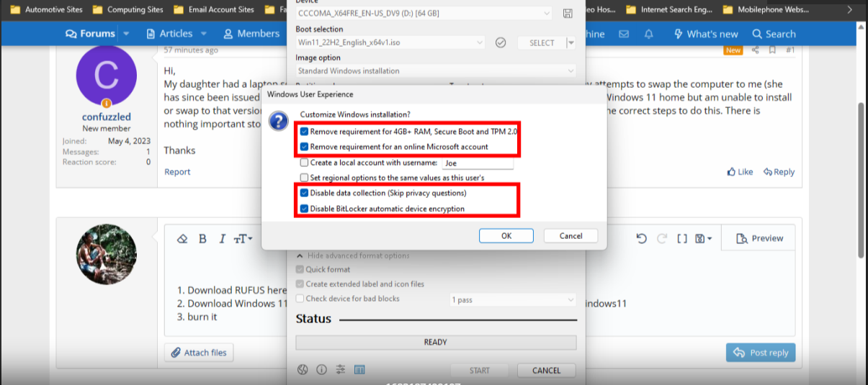This screenshot has width=868, height=385.
Task: Open the Rufus log icon
Action: tap(359, 370)
